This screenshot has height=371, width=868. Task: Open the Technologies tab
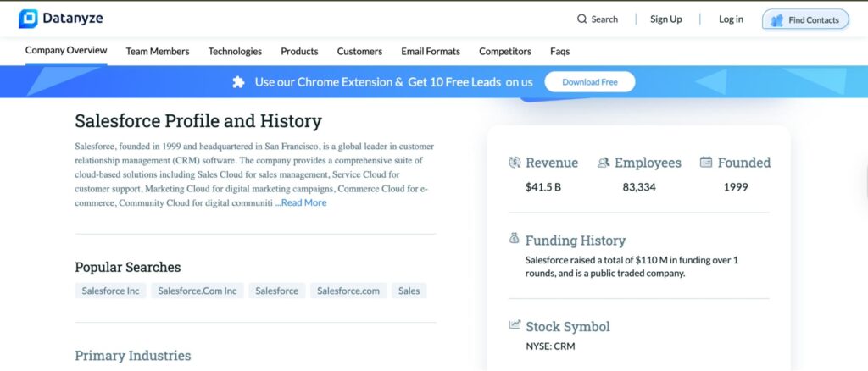tap(236, 52)
